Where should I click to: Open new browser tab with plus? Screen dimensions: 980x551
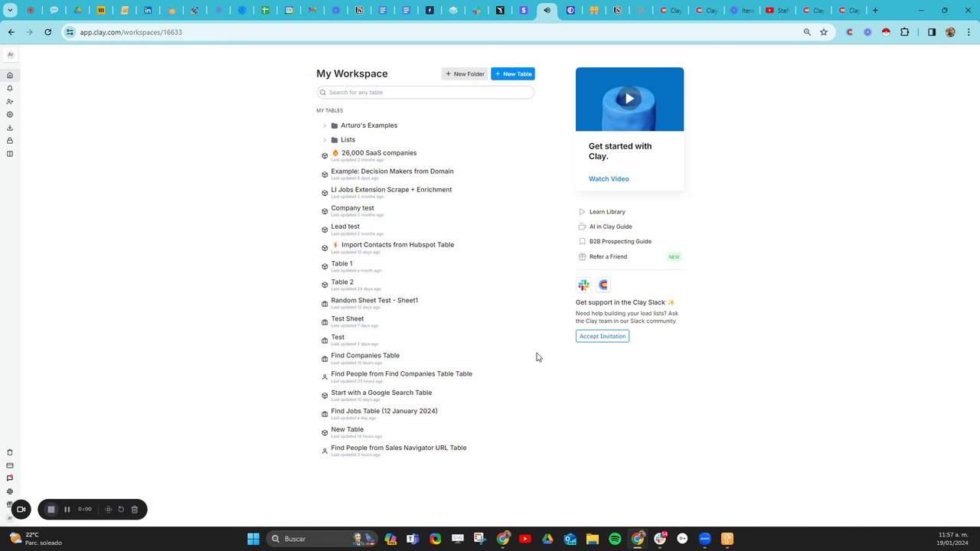pos(875,11)
